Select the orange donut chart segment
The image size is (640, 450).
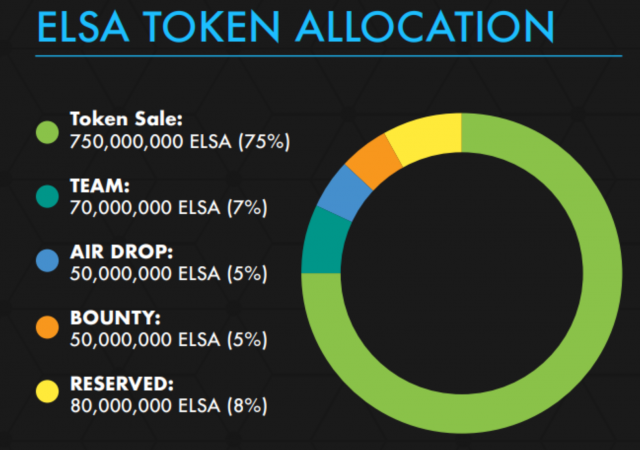(x=372, y=160)
